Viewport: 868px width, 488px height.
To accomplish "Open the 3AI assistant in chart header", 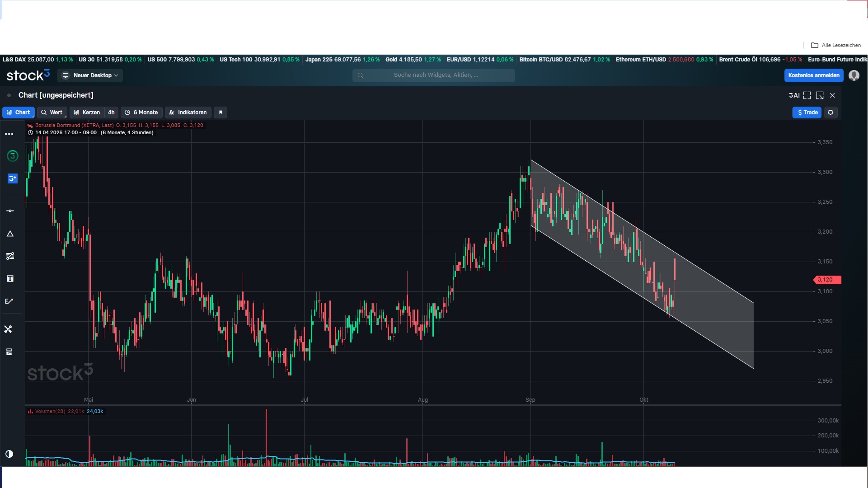I will [794, 95].
